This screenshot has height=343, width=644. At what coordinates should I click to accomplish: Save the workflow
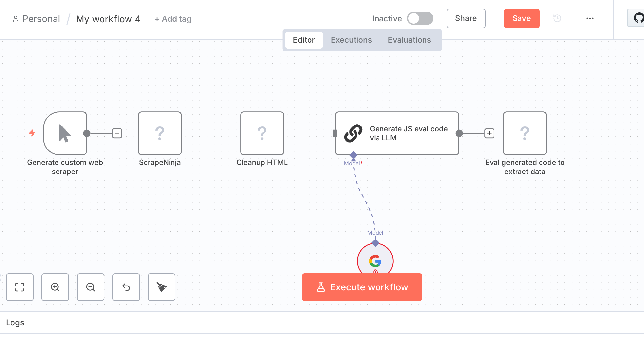pos(522,18)
